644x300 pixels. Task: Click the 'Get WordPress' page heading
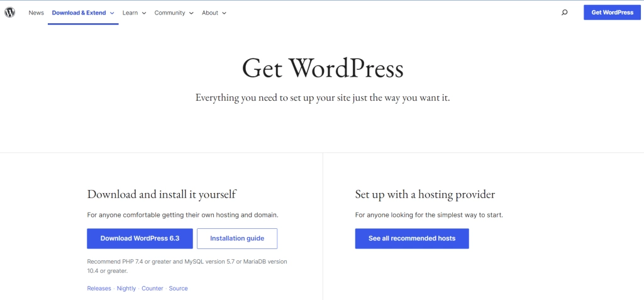coord(323,68)
